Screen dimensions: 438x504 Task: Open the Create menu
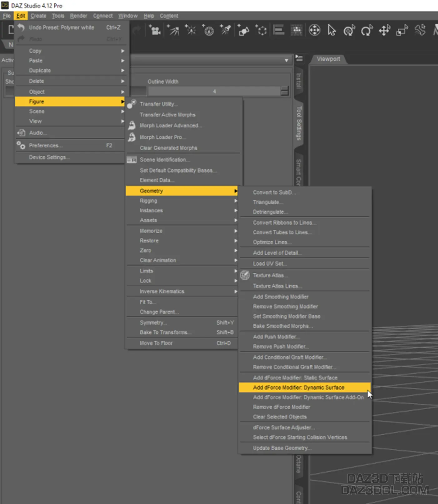click(38, 16)
